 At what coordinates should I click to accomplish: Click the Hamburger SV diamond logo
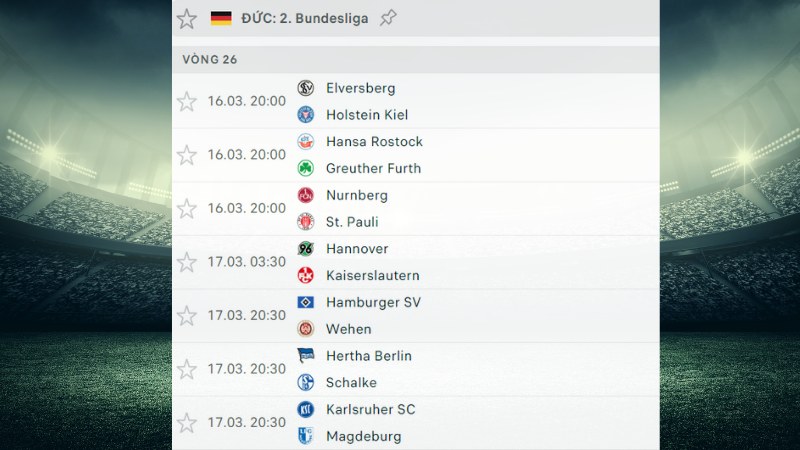point(306,303)
